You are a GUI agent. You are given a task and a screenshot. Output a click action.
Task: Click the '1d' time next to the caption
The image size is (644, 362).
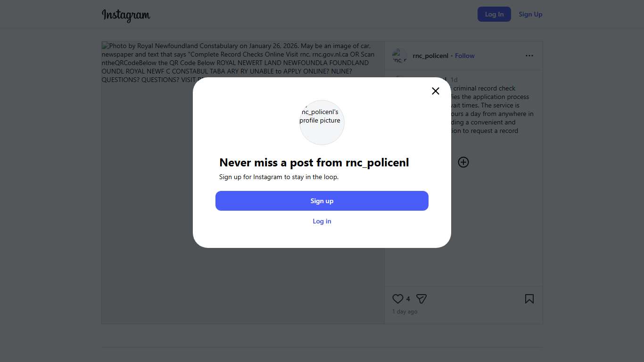point(454,80)
